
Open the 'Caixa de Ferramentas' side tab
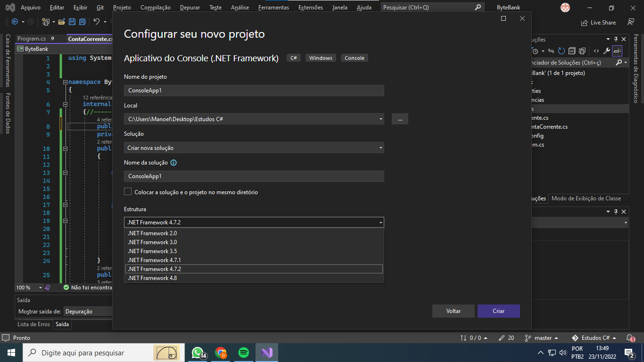(x=8, y=60)
